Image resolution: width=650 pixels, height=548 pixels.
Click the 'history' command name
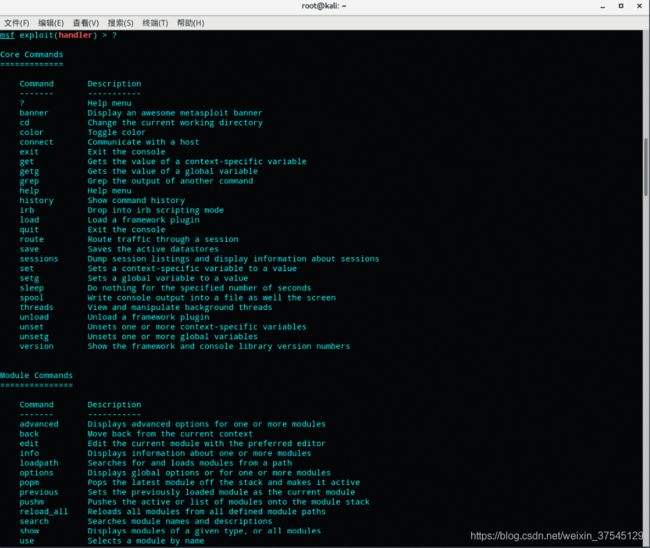[x=36, y=200]
